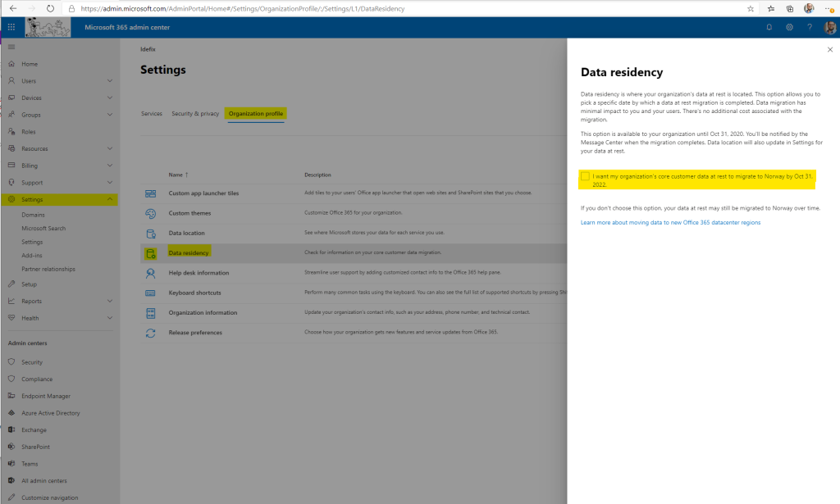Collapse navigation with hamburger icon
Screen dimensions: 840x504
(x=11, y=47)
